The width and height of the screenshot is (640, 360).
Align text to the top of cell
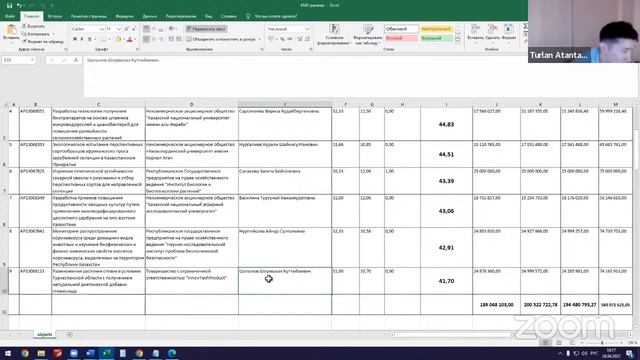tap(146, 29)
